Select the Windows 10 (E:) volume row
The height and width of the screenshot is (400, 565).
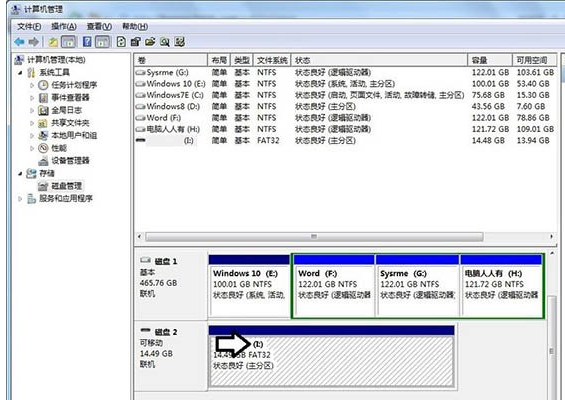tap(345, 84)
